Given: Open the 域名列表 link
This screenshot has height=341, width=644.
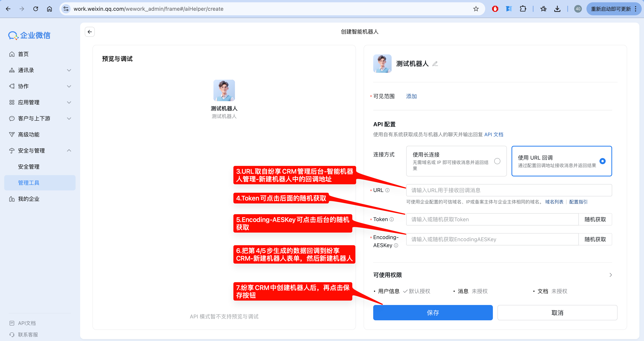Looking at the screenshot, I should tap(554, 202).
